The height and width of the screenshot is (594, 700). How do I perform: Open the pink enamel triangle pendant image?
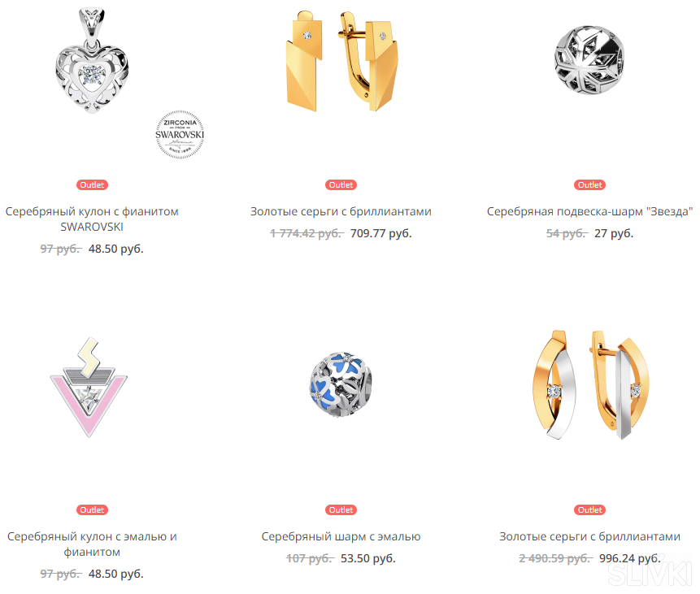pyautogui.click(x=89, y=388)
